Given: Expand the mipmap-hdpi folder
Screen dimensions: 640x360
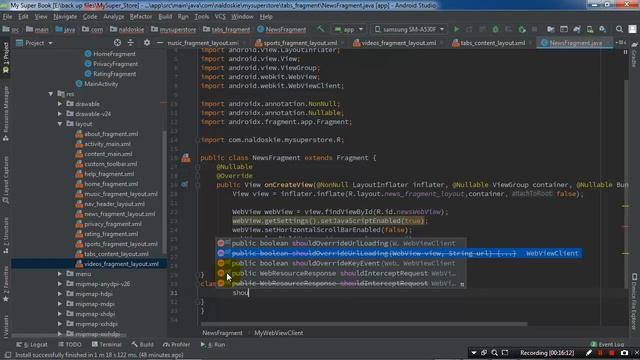Looking at the screenshot, I should [x=60, y=294].
